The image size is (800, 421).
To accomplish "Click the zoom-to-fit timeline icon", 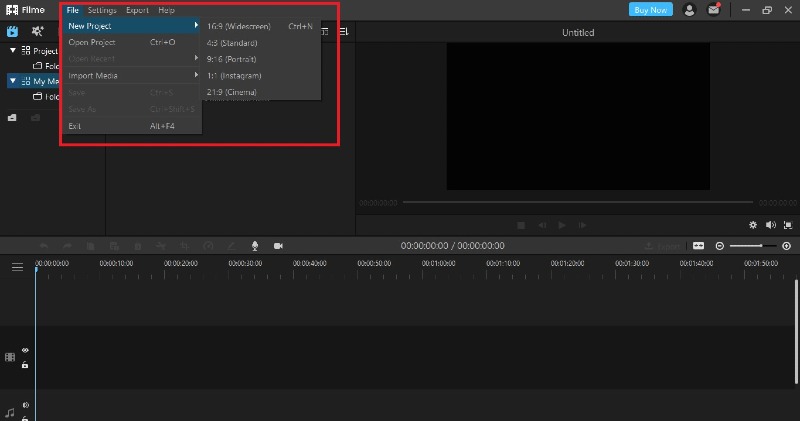I will (698, 246).
